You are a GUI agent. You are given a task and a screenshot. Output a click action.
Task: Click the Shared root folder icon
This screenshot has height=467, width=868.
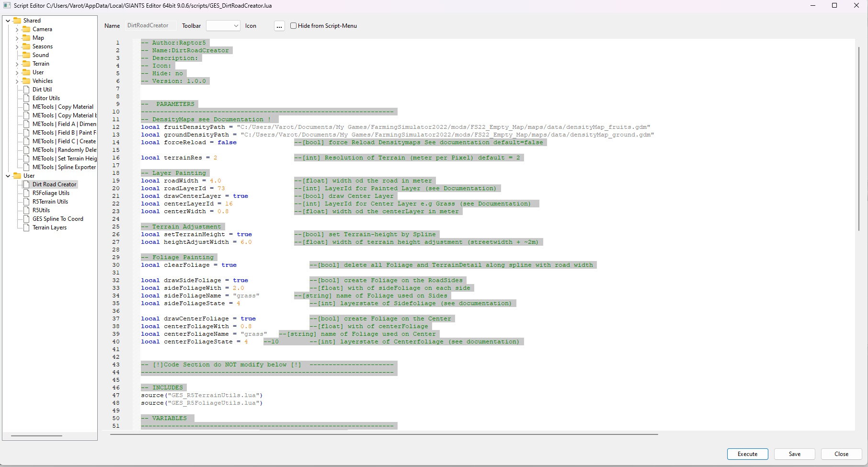click(x=17, y=21)
